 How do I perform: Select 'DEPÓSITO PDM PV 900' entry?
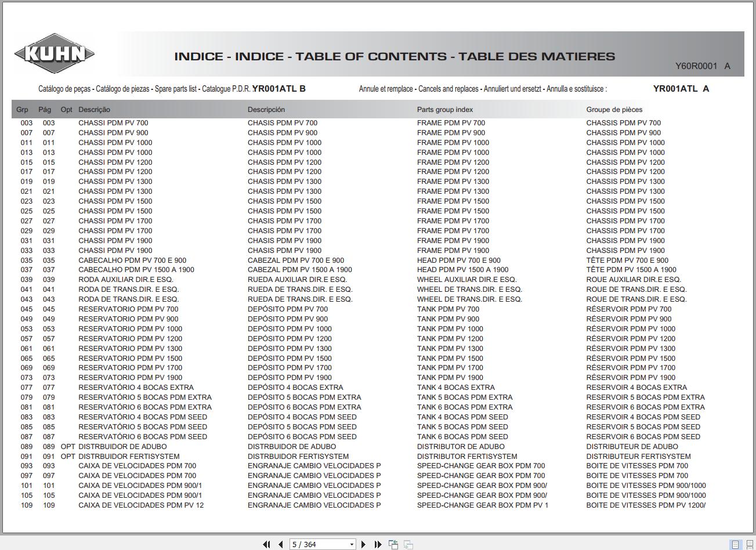coord(288,319)
